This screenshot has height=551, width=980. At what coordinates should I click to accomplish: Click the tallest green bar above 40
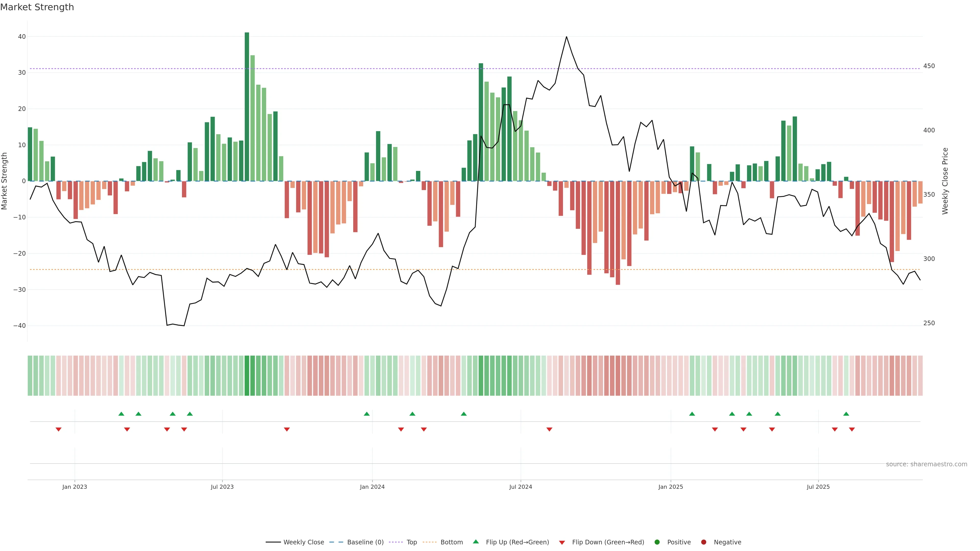247,106
